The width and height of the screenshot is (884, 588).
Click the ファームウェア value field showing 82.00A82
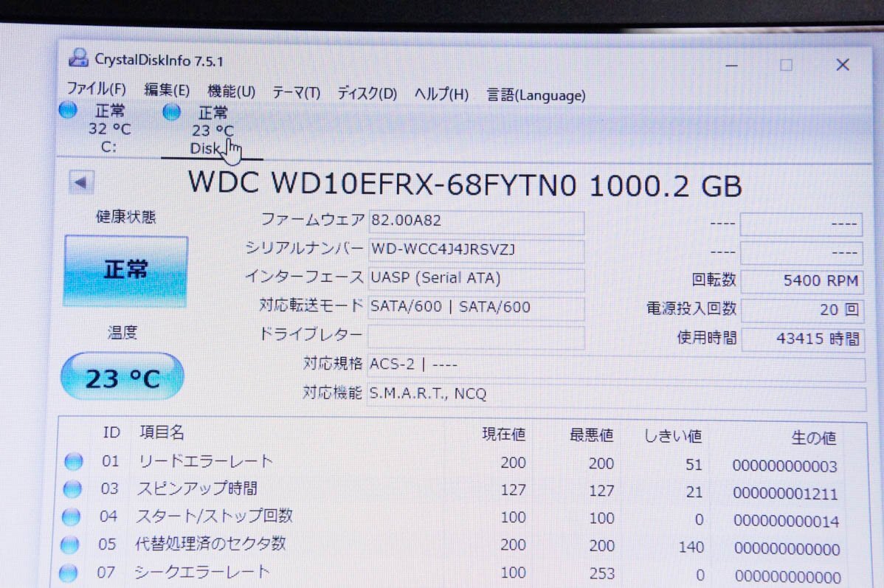coord(476,222)
